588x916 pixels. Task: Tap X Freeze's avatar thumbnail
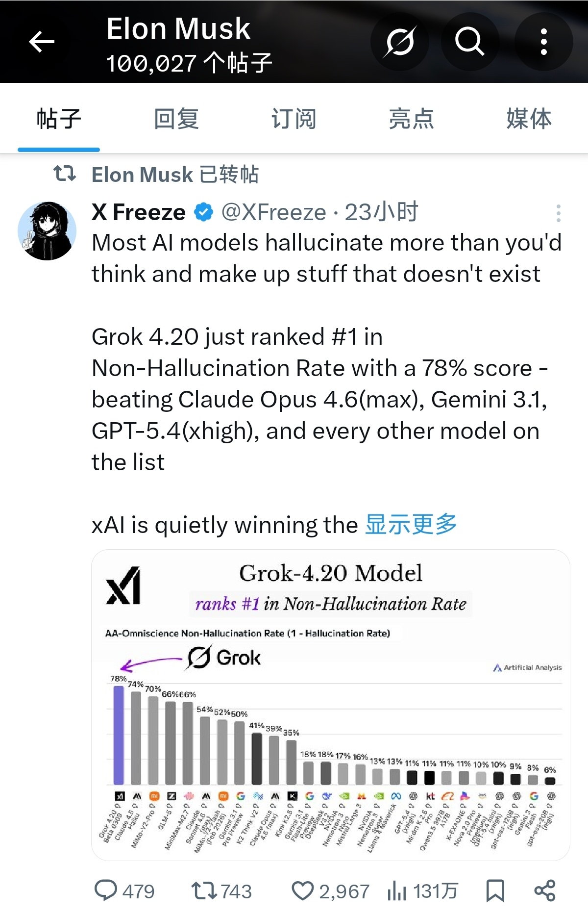click(48, 229)
